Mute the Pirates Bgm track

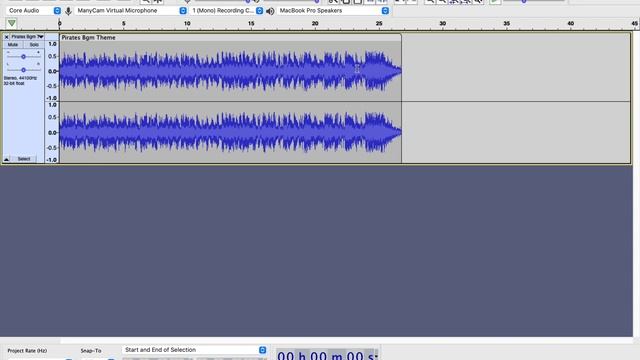[x=13, y=44]
